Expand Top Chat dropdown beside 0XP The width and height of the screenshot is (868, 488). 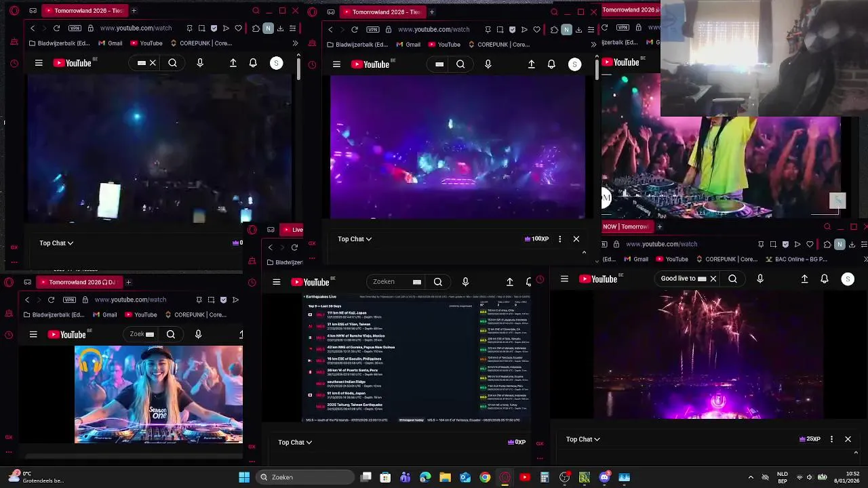[295, 442]
